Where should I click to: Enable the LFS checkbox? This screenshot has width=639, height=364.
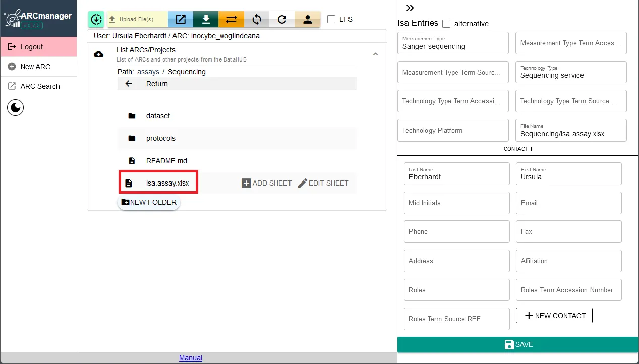(331, 19)
